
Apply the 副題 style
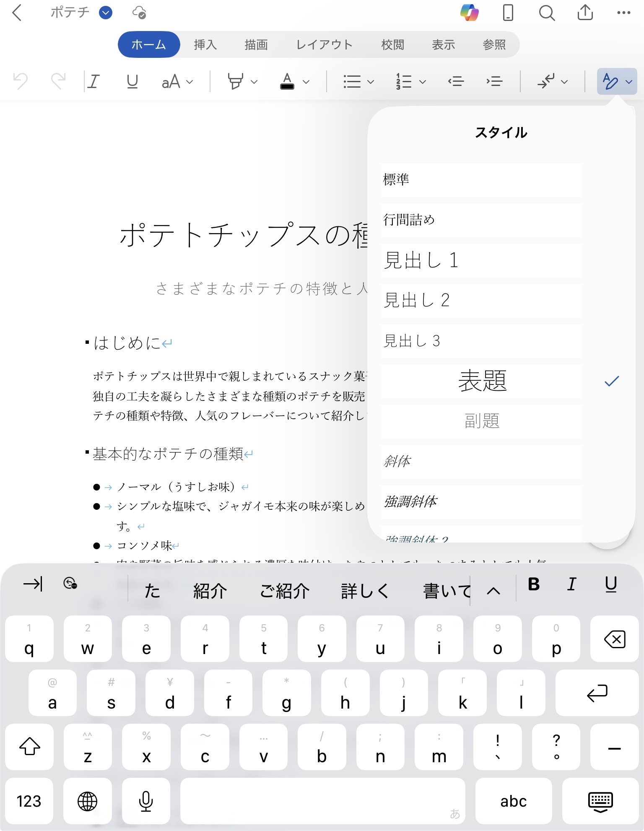[481, 421]
